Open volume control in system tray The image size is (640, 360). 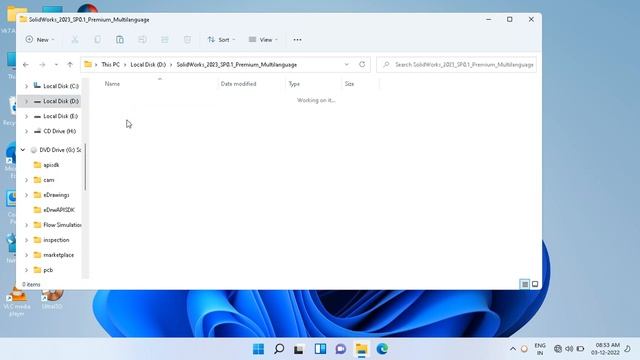pos(569,349)
